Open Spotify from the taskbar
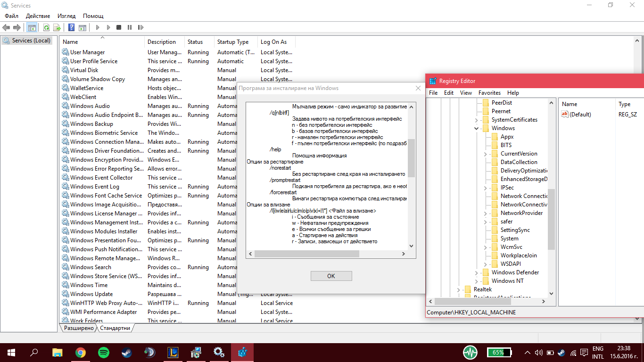Image resolution: width=644 pixels, height=362 pixels. (104, 352)
